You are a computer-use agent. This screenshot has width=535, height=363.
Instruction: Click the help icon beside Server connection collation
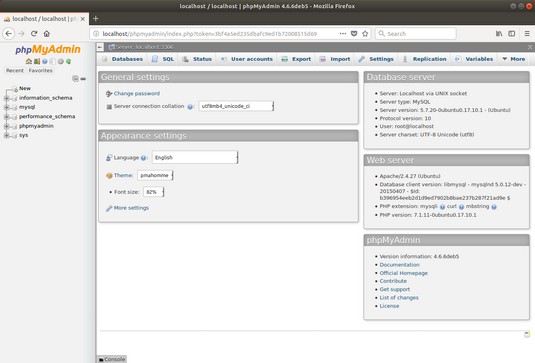tap(190, 107)
